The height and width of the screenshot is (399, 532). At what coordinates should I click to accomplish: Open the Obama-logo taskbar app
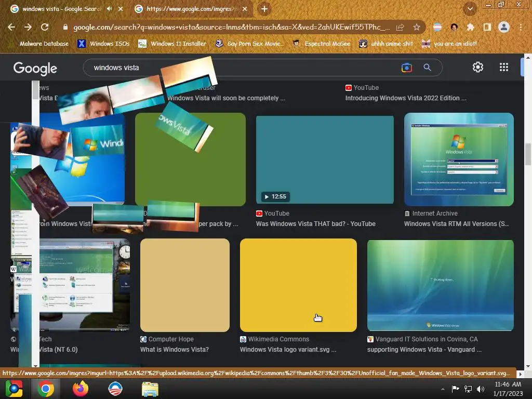tap(115, 389)
